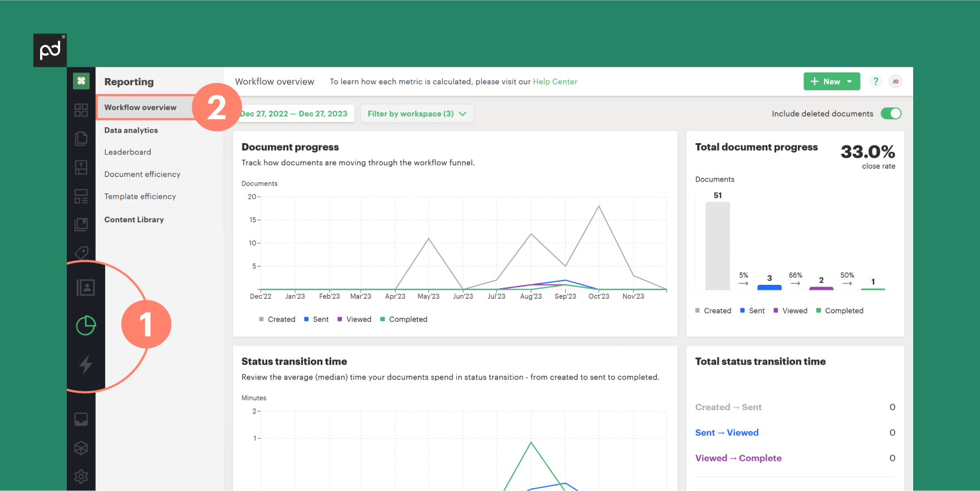Open Document efficiency report

[143, 174]
